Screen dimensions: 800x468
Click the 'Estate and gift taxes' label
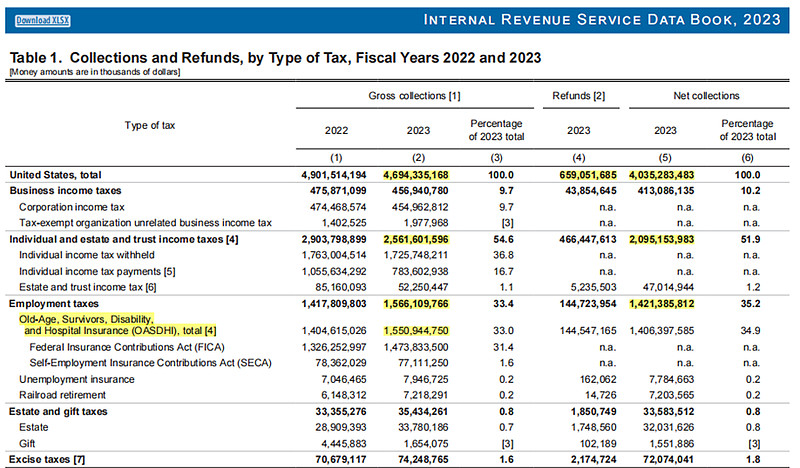pos(58,411)
